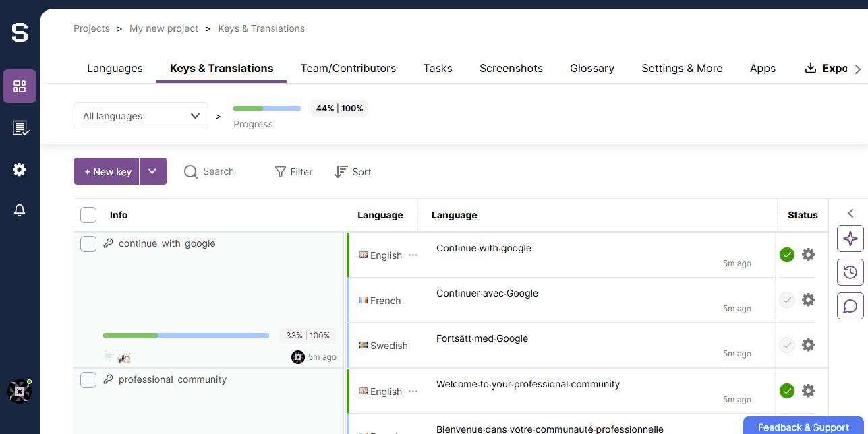Switch to the Glossary tab
868x434 pixels.
(591, 68)
